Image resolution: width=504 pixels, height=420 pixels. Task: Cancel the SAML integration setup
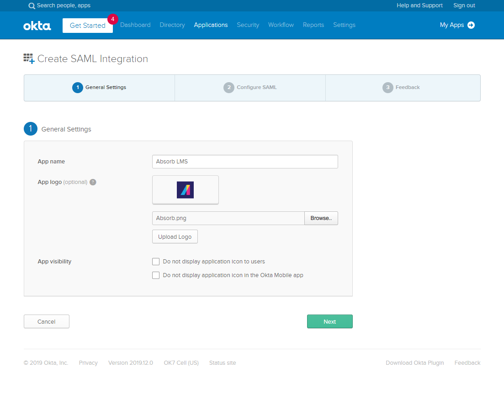[x=46, y=321]
